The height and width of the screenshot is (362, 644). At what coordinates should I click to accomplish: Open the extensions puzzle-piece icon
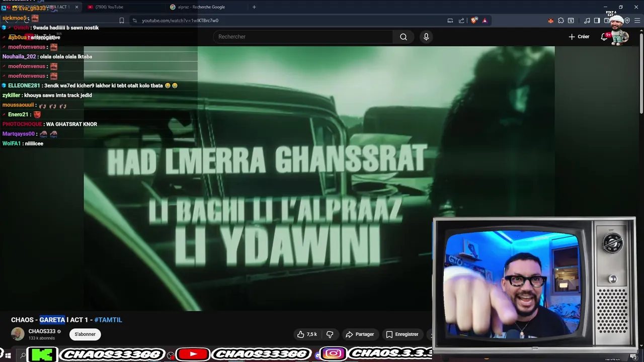click(561, 21)
